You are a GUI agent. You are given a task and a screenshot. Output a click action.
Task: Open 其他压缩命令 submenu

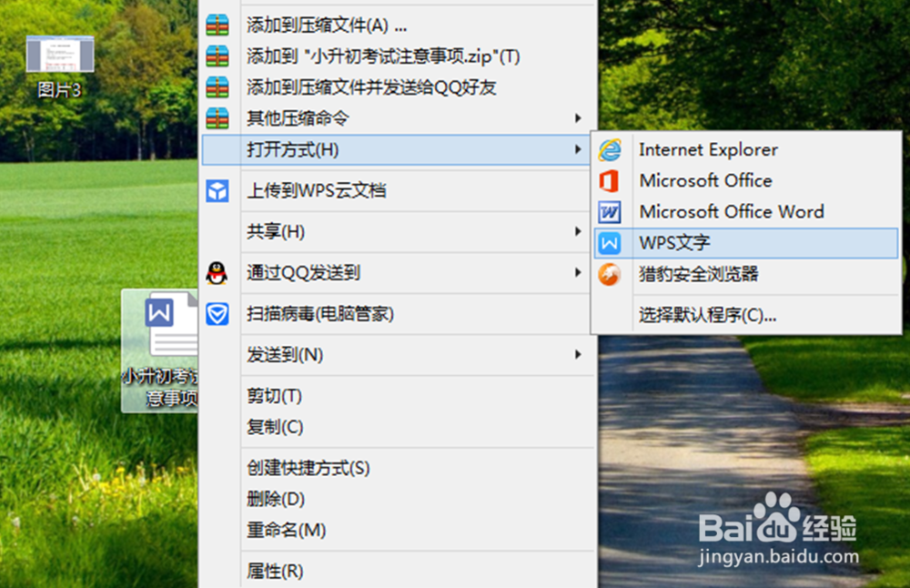click(399, 118)
